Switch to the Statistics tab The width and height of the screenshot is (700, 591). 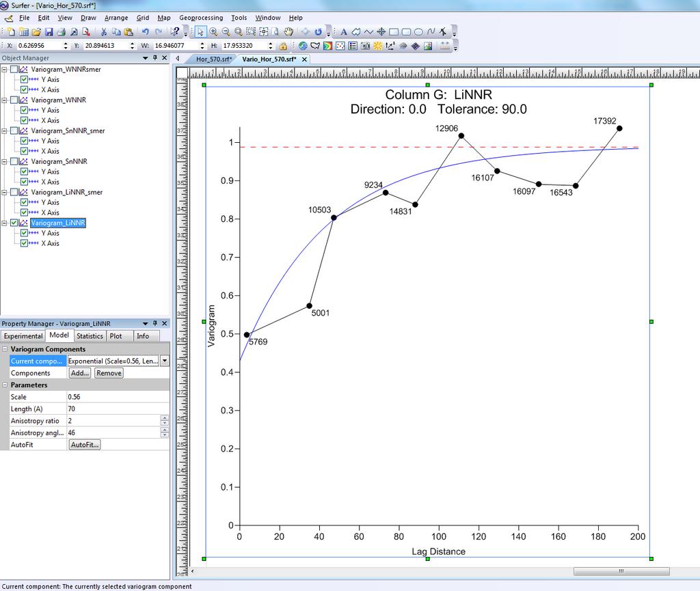tap(90, 336)
